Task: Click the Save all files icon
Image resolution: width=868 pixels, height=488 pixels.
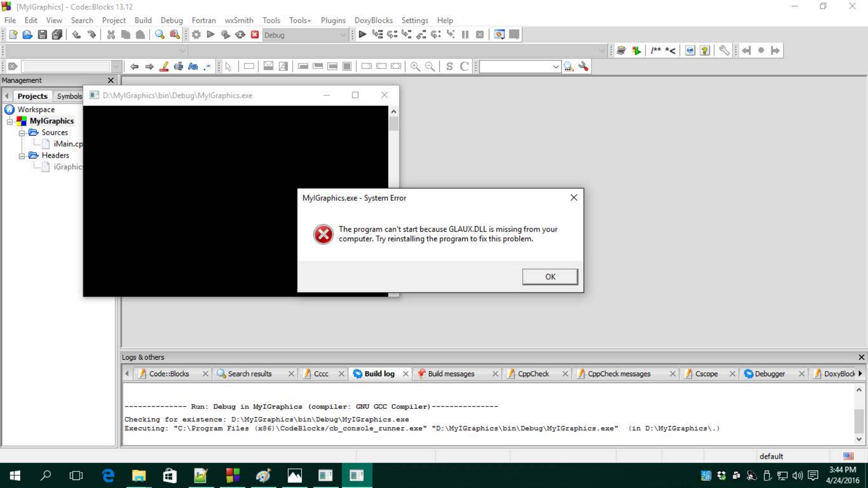Action: tap(57, 35)
